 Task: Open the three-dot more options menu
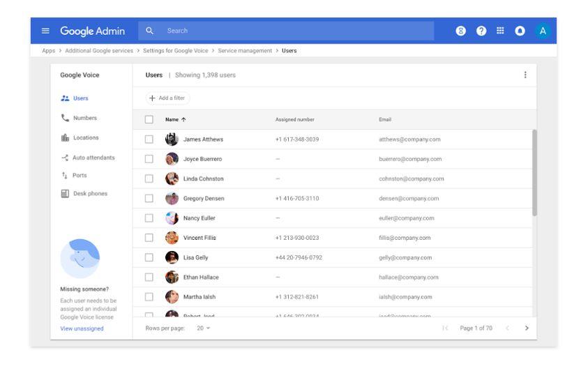click(525, 75)
